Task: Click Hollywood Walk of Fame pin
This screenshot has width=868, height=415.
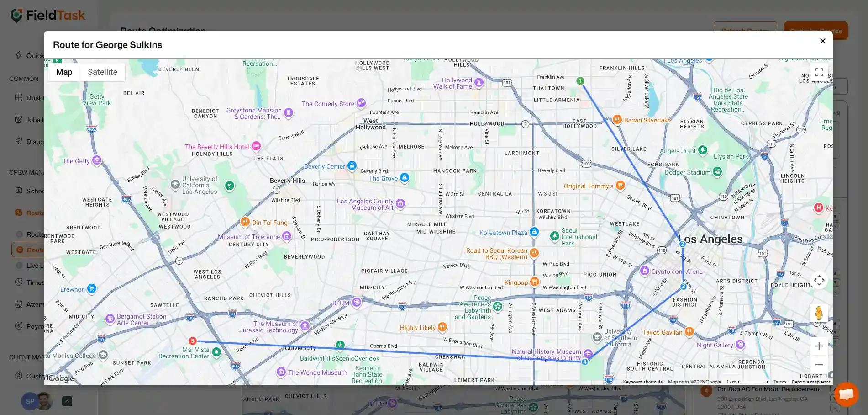Action: [x=479, y=83]
